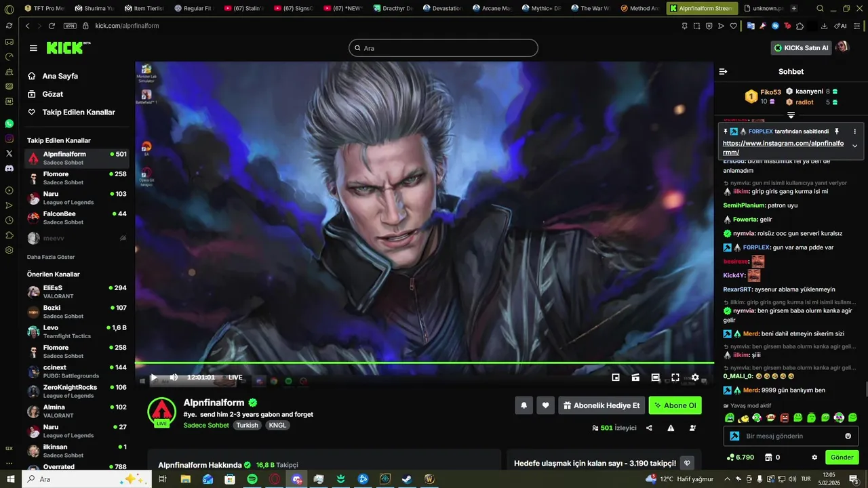Open Discord in Opera sidebar
The height and width of the screenshot is (488, 868).
click(x=9, y=168)
